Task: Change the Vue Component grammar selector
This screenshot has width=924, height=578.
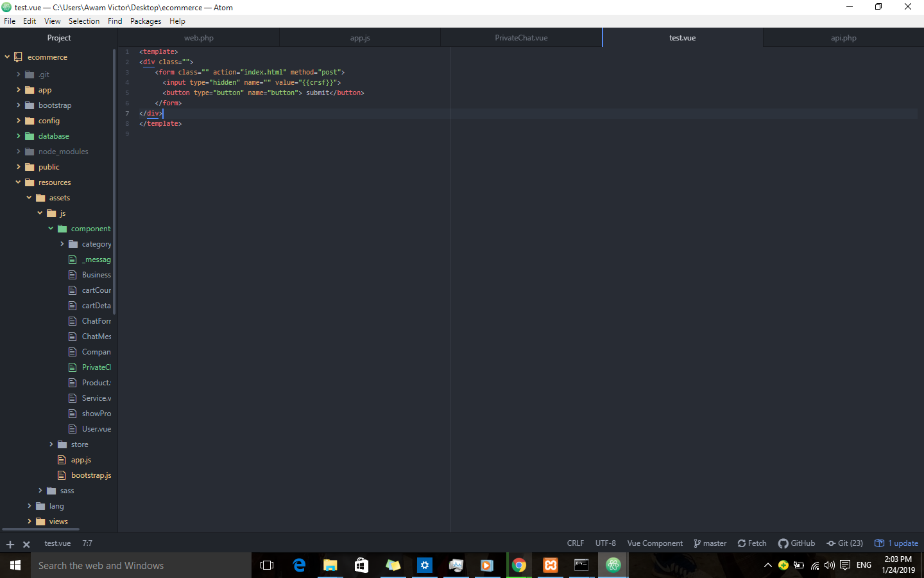Action: (x=654, y=543)
